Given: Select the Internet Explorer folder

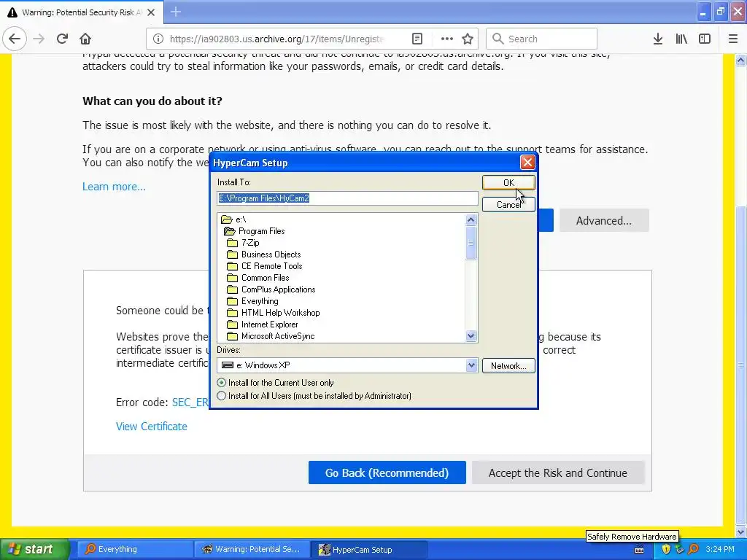Looking at the screenshot, I should point(263,324).
